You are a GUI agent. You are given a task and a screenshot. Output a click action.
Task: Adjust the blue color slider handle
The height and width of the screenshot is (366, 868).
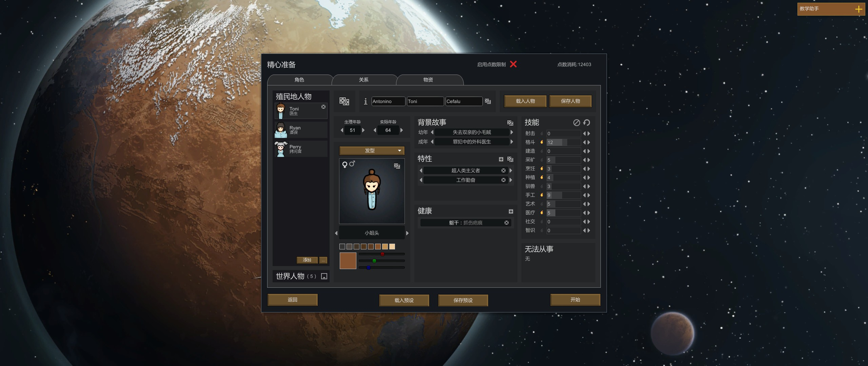tap(369, 268)
